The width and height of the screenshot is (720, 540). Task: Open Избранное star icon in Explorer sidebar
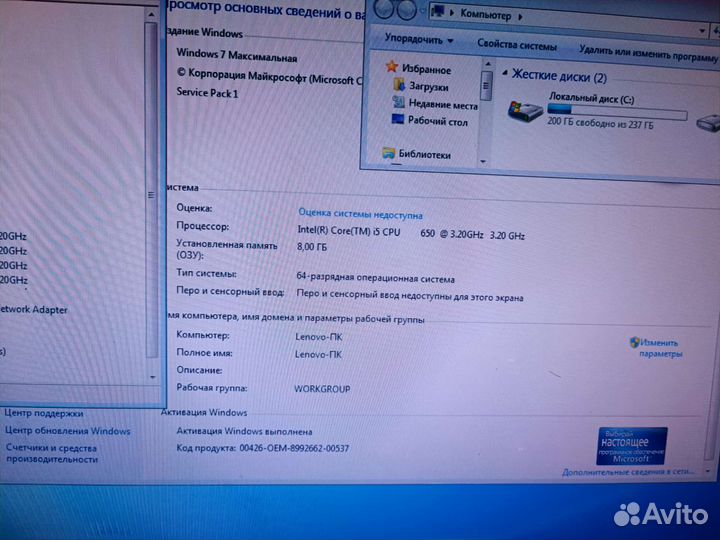pyautogui.click(x=392, y=67)
